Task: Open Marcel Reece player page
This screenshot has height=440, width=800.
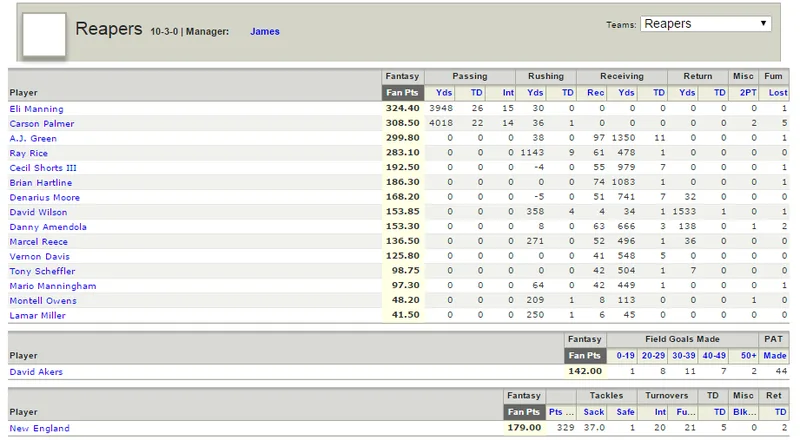Action: pos(38,242)
